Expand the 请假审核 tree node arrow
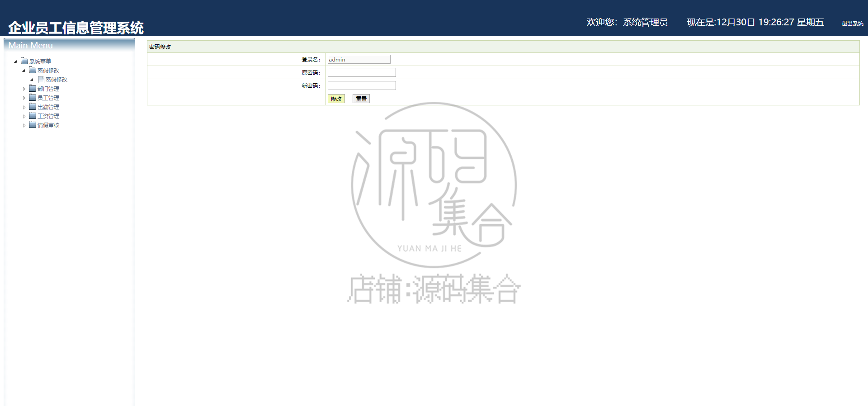 24,125
